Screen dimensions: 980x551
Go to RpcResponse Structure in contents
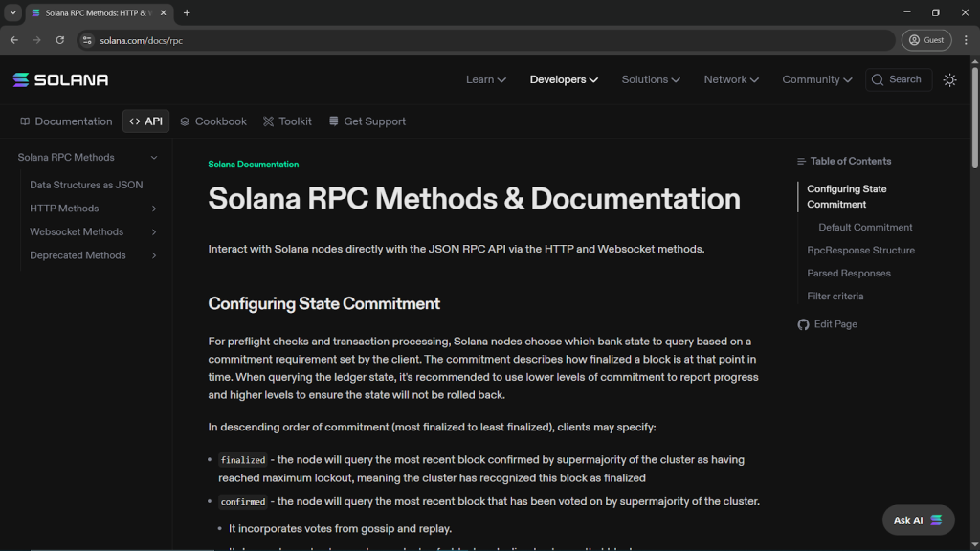tap(860, 251)
